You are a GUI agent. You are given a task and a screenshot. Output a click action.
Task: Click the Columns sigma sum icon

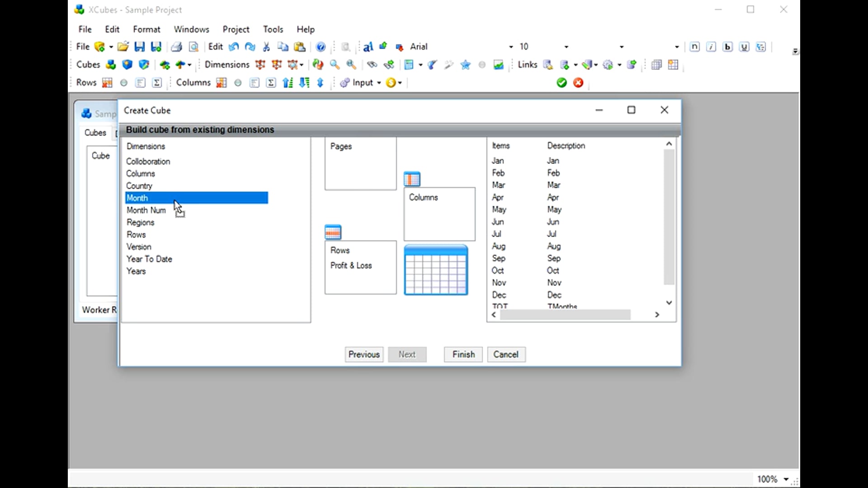[x=270, y=83]
